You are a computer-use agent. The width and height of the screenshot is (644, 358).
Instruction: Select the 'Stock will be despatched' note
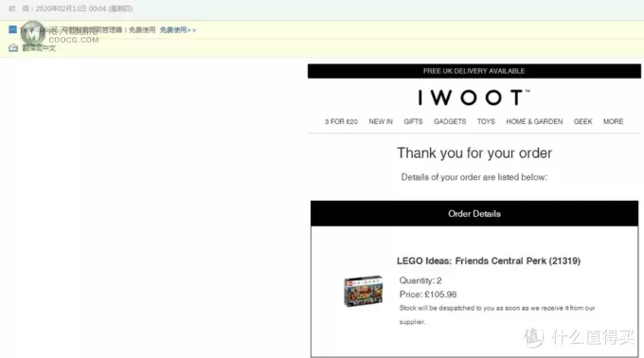click(x=497, y=314)
